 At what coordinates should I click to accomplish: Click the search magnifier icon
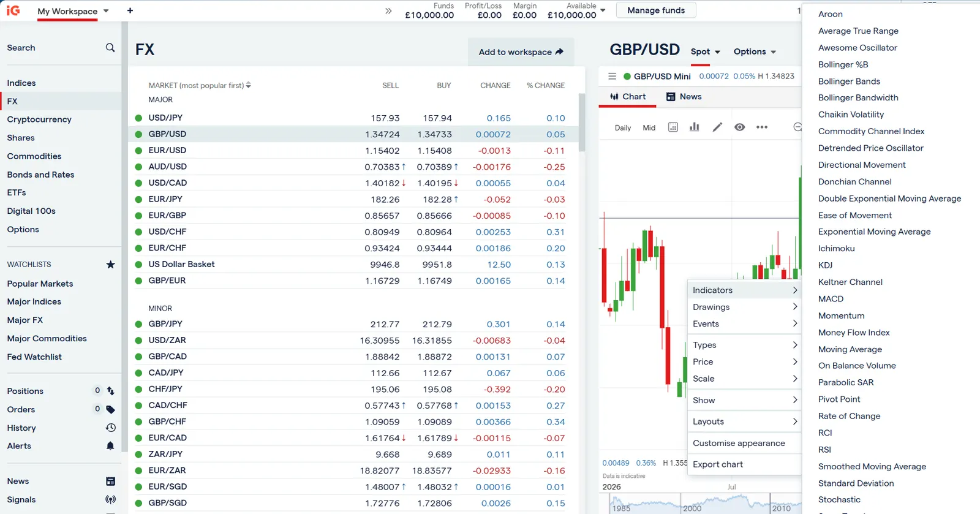(x=110, y=48)
